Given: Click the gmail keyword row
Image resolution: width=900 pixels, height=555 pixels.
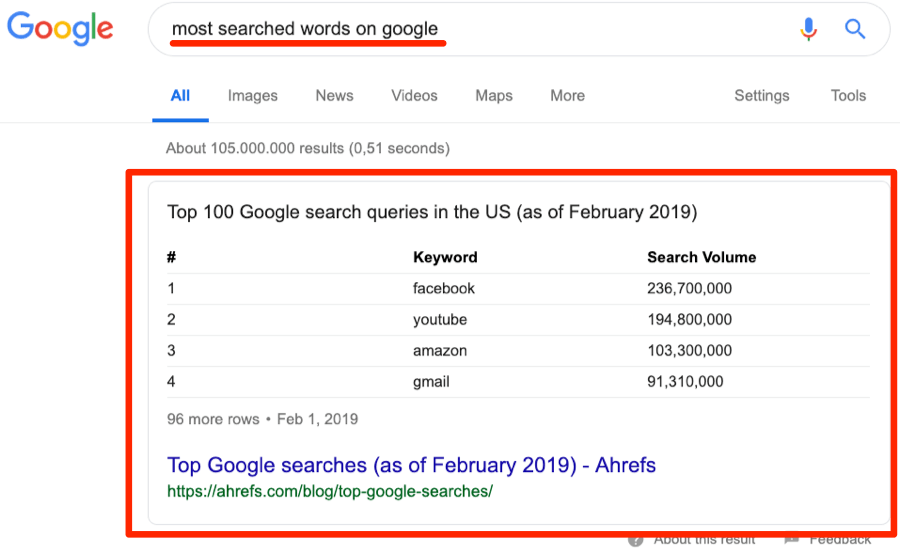Looking at the screenshot, I should (432, 382).
